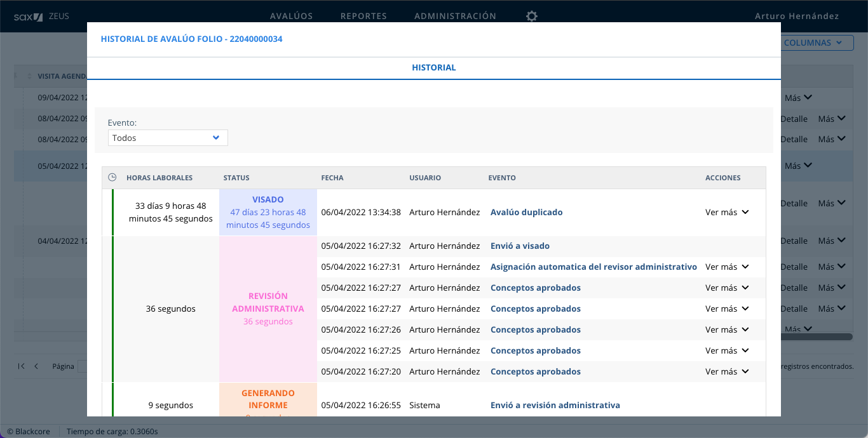Click the Sax Zeus logo
The width and height of the screenshot is (868, 438).
[41, 16]
